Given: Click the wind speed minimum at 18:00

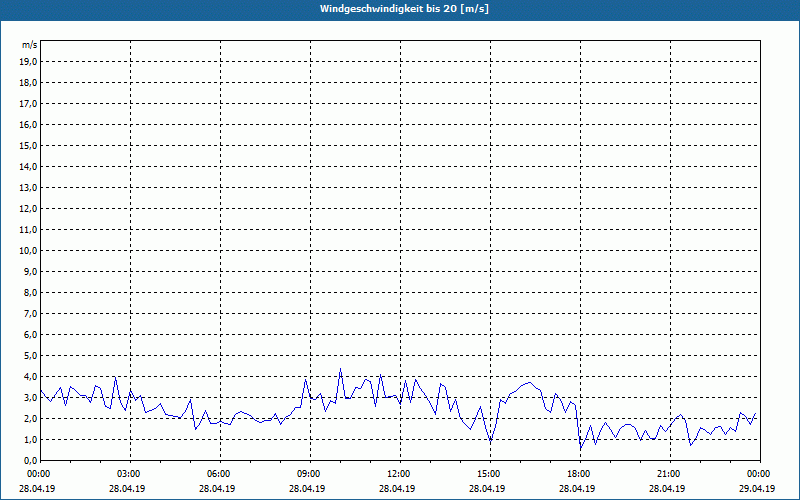Looking at the screenshot, I should (581, 448).
